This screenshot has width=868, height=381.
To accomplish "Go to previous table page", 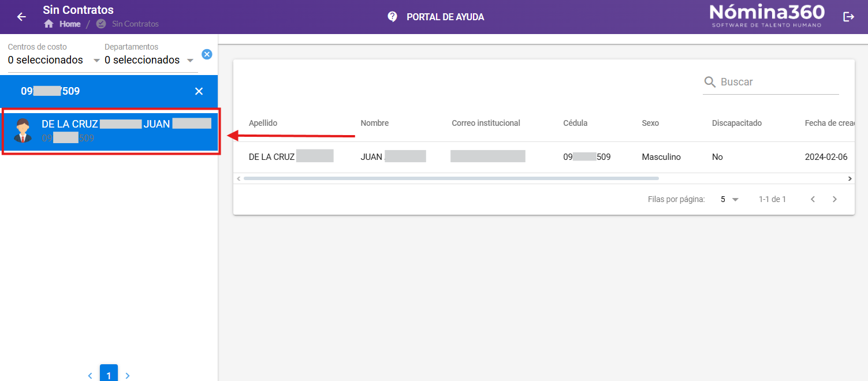I will click(x=813, y=199).
